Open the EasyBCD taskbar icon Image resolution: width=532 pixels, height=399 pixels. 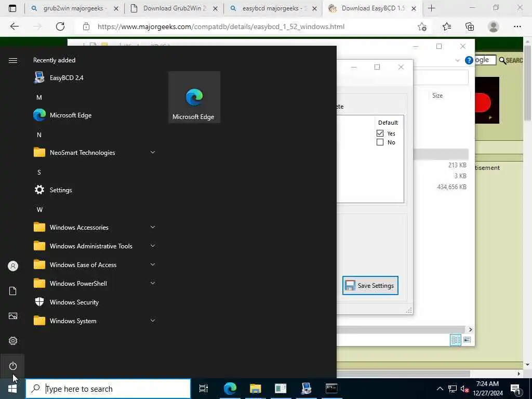(x=306, y=389)
